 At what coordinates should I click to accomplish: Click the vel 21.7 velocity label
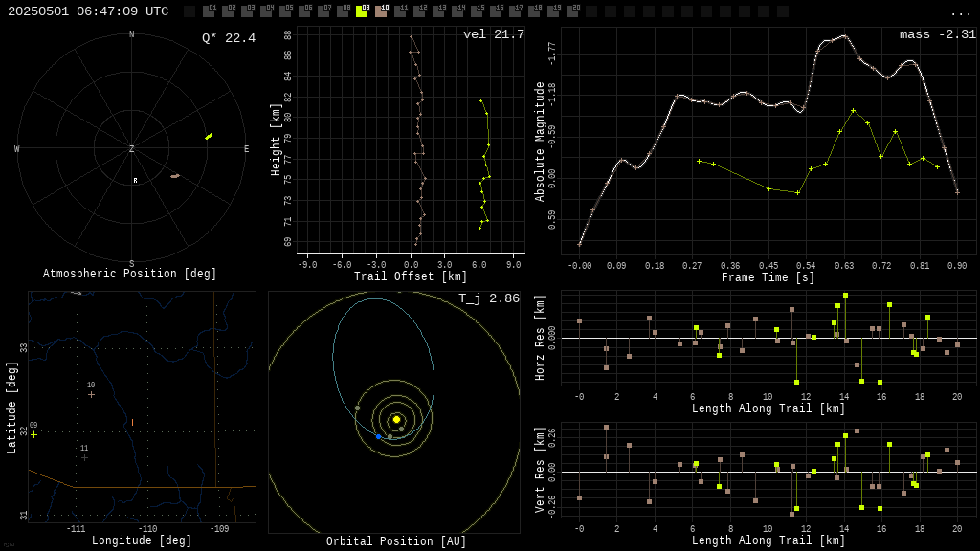pos(493,34)
